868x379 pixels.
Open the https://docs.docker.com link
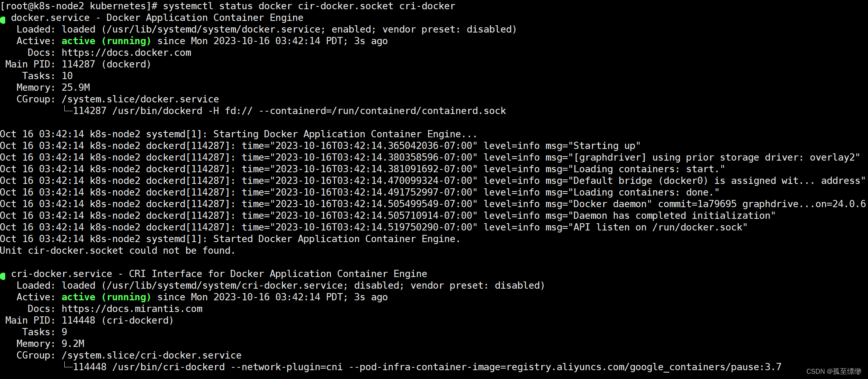click(x=126, y=53)
